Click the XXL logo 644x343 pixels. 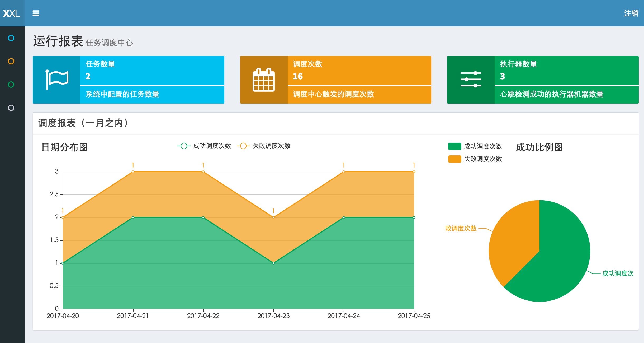click(x=12, y=13)
